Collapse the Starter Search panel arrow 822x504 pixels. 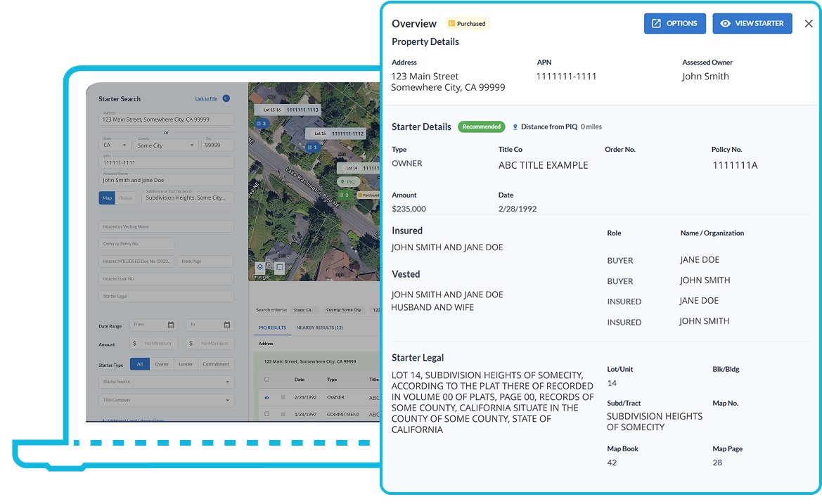click(x=226, y=99)
